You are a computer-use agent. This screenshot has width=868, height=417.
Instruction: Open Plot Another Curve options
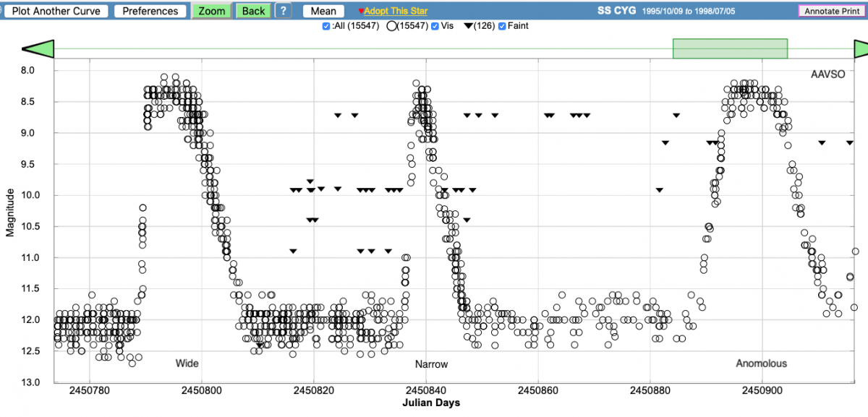point(56,11)
